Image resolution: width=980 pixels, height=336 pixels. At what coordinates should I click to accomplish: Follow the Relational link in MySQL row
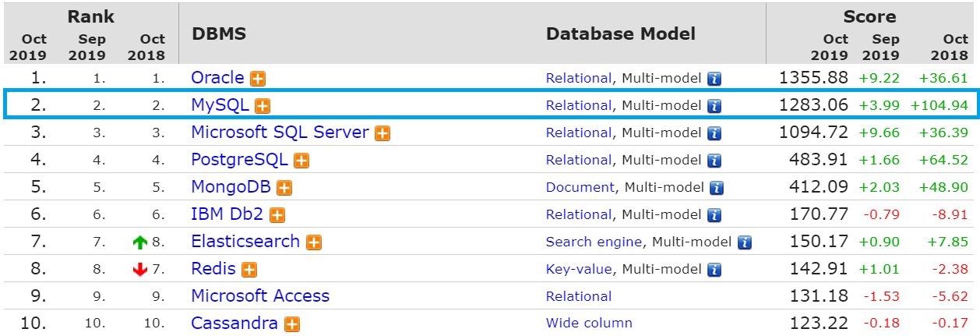point(579,105)
